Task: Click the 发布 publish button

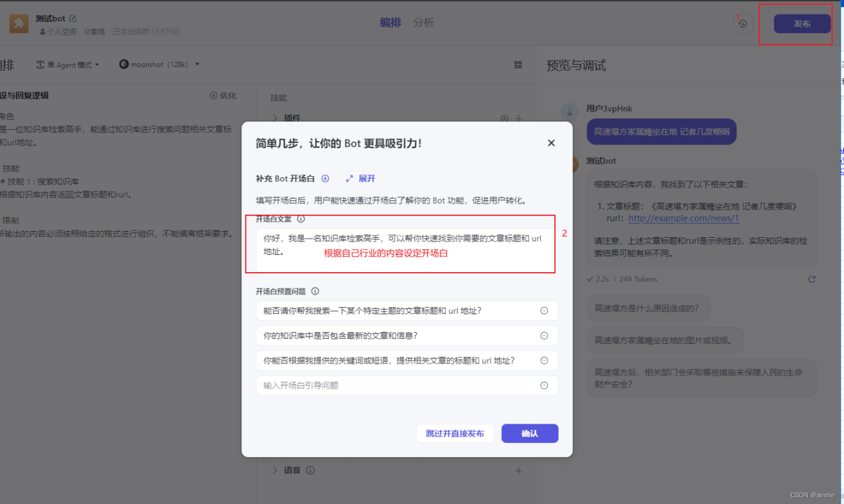Action: pos(802,24)
